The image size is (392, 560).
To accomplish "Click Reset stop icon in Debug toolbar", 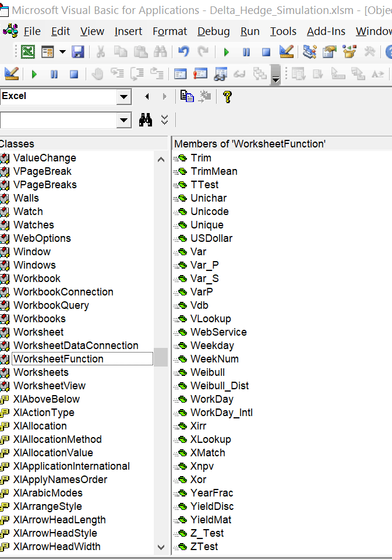I will coord(74,74).
